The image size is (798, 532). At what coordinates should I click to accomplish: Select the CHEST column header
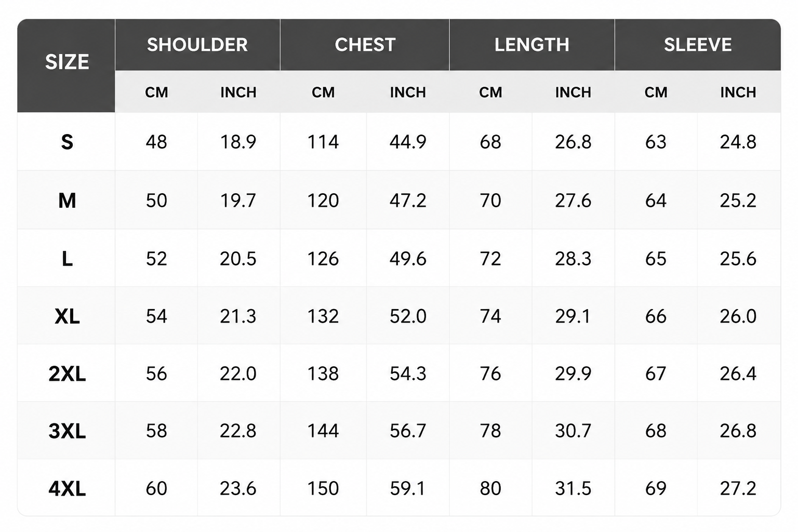pos(365,45)
